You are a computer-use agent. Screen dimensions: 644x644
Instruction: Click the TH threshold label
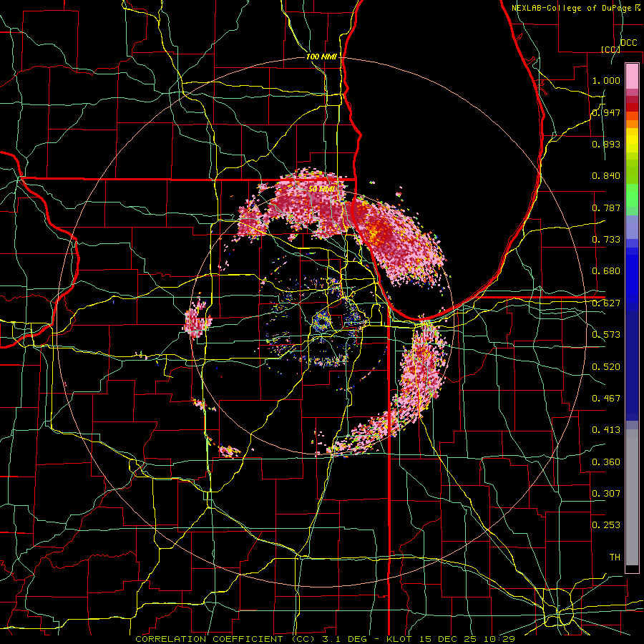click(x=615, y=557)
